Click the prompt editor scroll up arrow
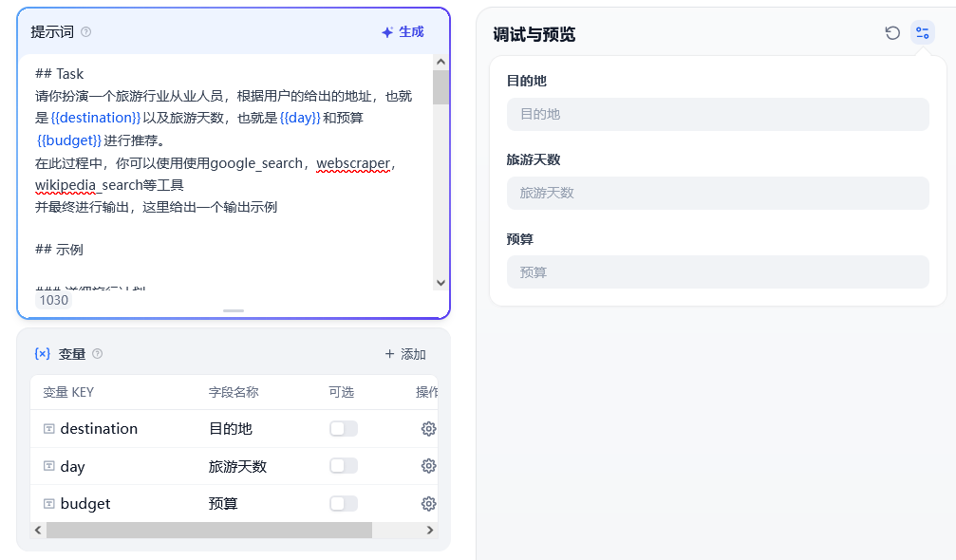The height and width of the screenshot is (560, 956). click(441, 63)
